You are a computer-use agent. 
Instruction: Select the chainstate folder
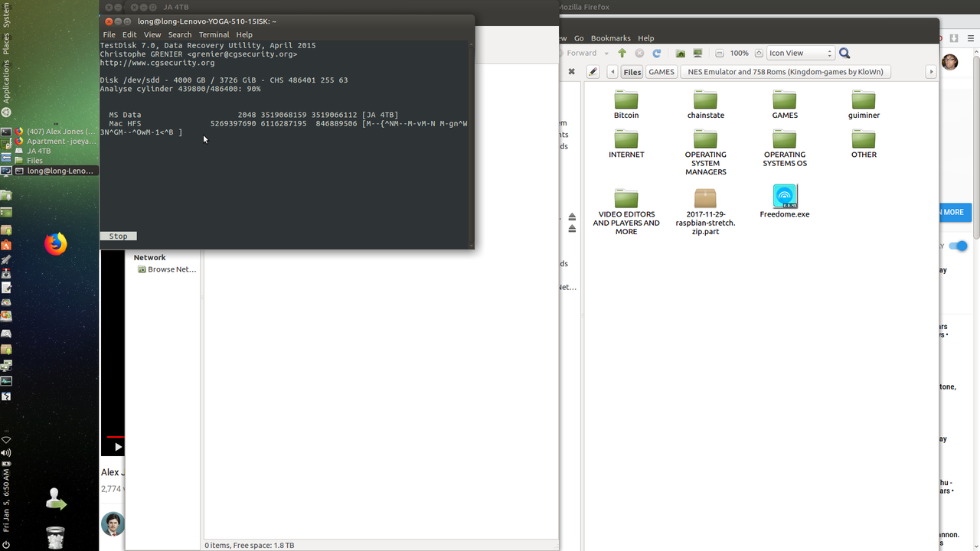706,105
